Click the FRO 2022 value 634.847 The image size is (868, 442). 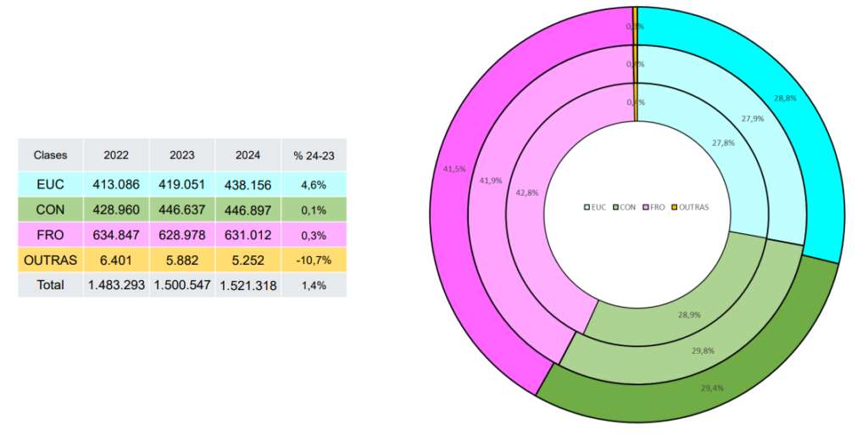(116, 234)
